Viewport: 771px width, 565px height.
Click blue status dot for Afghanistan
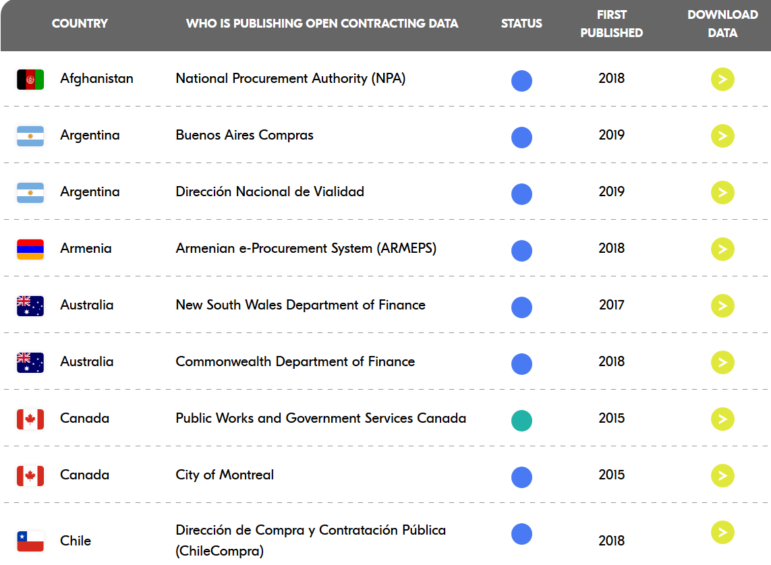pyautogui.click(x=521, y=81)
